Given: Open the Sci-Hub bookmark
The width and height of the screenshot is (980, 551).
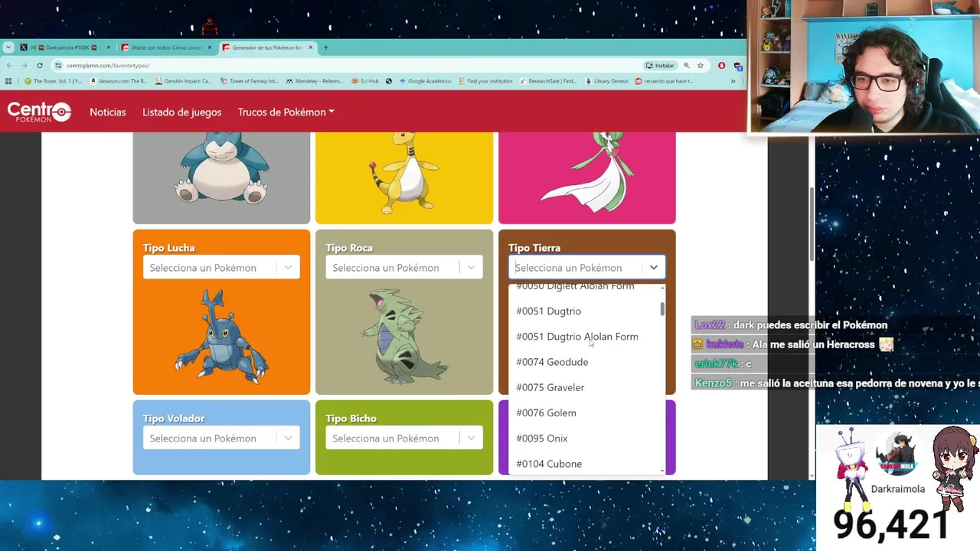Looking at the screenshot, I should (365, 81).
